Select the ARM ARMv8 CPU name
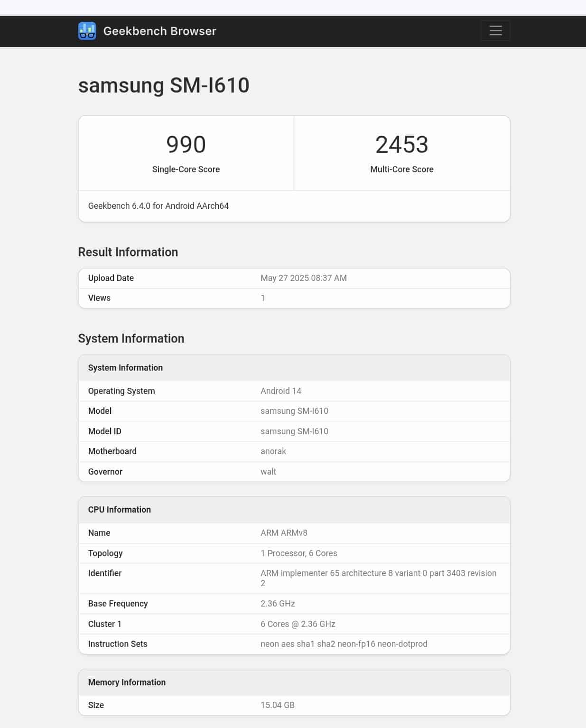The height and width of the screenshot is (728, 586). pos(284,533)
